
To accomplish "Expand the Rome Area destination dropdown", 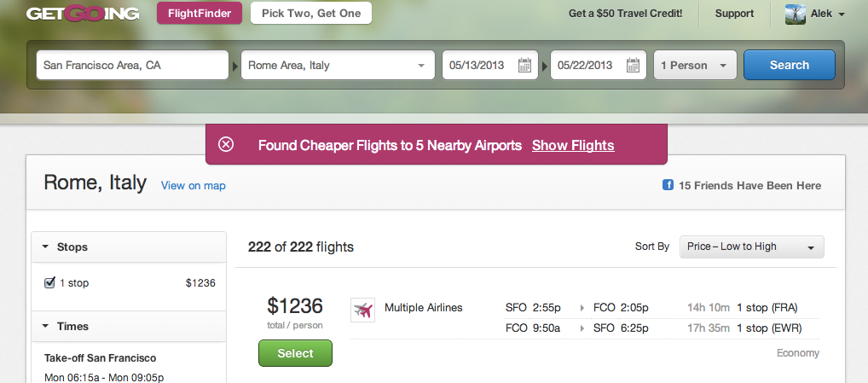I will [421, 66].
